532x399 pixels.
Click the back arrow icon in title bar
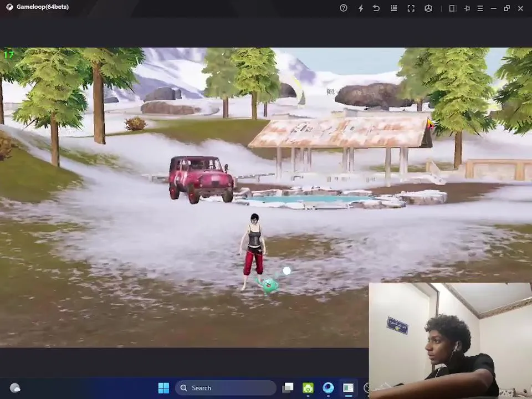click(376, 8)
